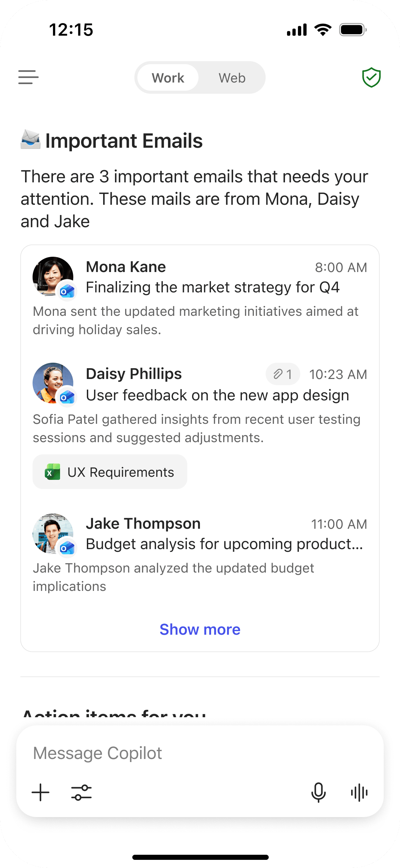Open the hamburger navigation menu
Image resolution: width=400 pixels, height=868 pixels.
pyautogui.click(x=28, y=77)
